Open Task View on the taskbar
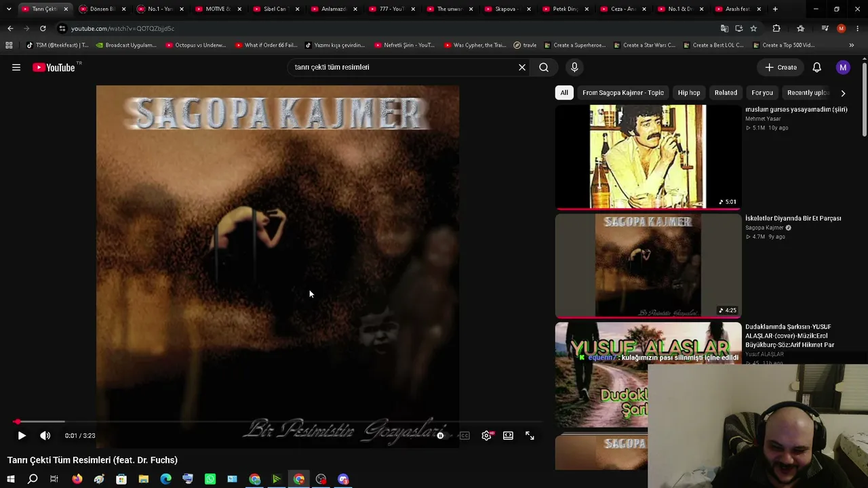Image resolution: width=868 pixels, height=488 pixels. [54, 479]
